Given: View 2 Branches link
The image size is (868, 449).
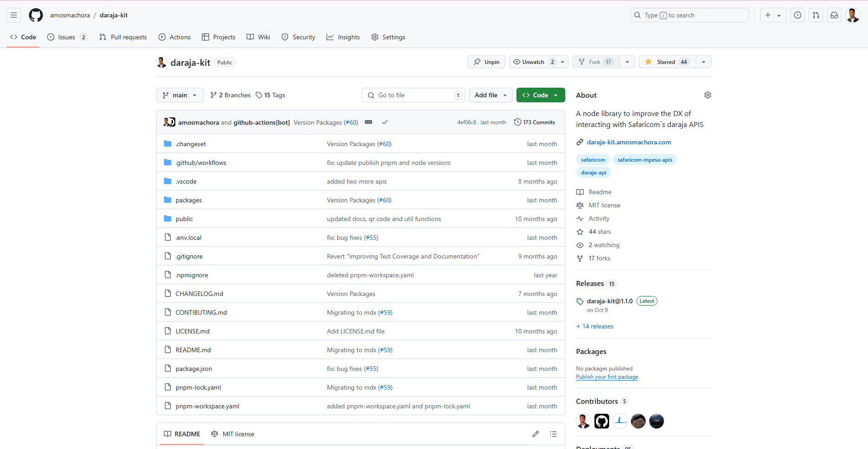Looking at the screenshot, I should click(231, 95).
